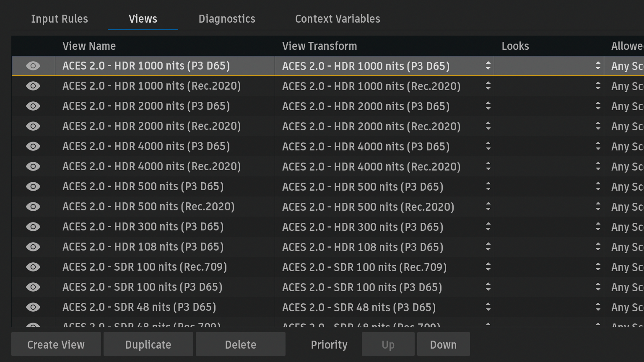Select view name ACES 2.0 - HDR 300 nits (P3 D65)
The image size is (644, 362).
(143, 227)
